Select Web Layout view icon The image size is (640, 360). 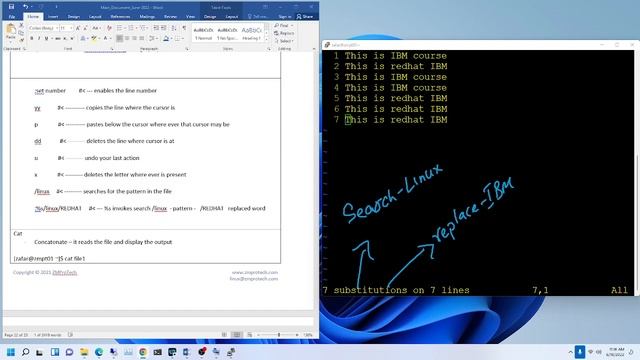point(249,335)
